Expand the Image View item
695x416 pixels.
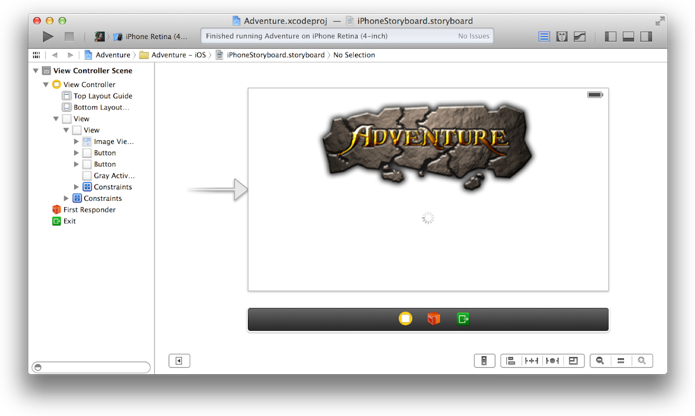click(x=76, y=141)
